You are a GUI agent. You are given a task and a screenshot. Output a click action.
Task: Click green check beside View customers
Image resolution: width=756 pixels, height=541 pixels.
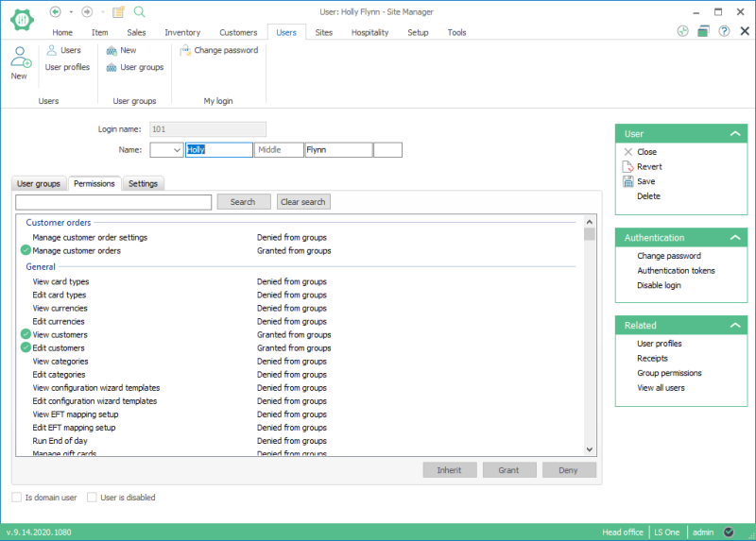[26, 334]
